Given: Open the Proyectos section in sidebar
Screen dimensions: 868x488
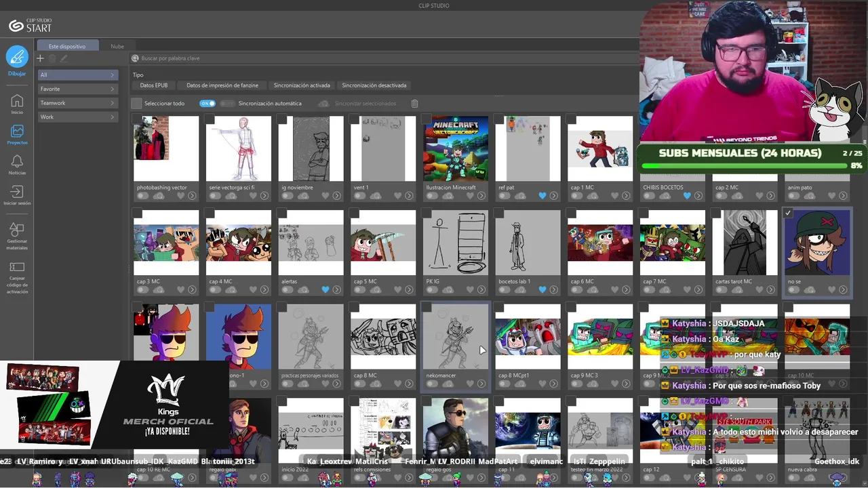Looking at the screenshot, I should click(17, 135).
